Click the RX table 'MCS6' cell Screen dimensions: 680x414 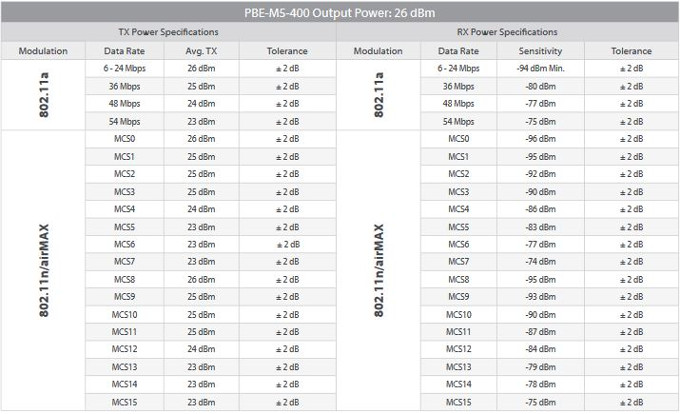click(x=459, y=244)
